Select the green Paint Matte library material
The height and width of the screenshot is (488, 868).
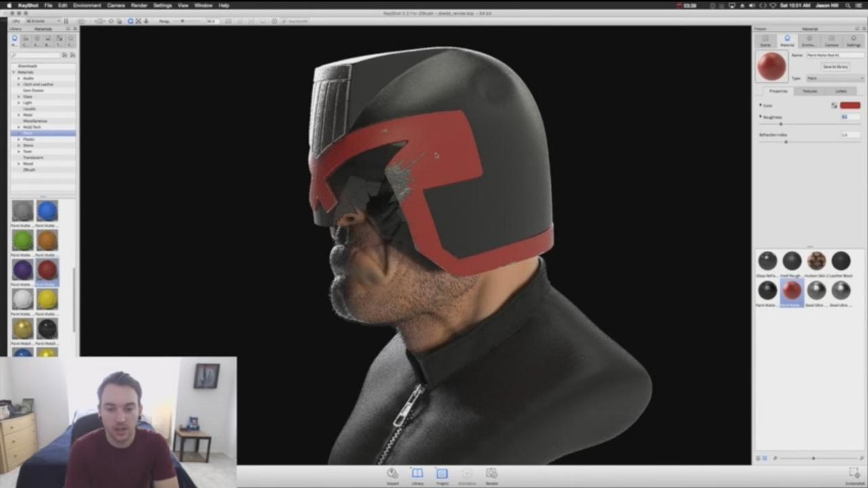click(x=22, y=241)
